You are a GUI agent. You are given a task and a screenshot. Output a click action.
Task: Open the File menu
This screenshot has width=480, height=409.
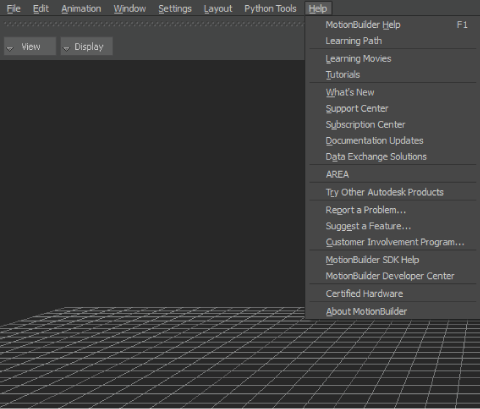[x=14, y=9]
